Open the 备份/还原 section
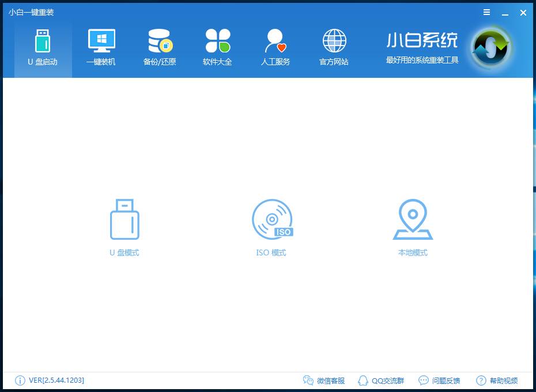 (160, 49)
